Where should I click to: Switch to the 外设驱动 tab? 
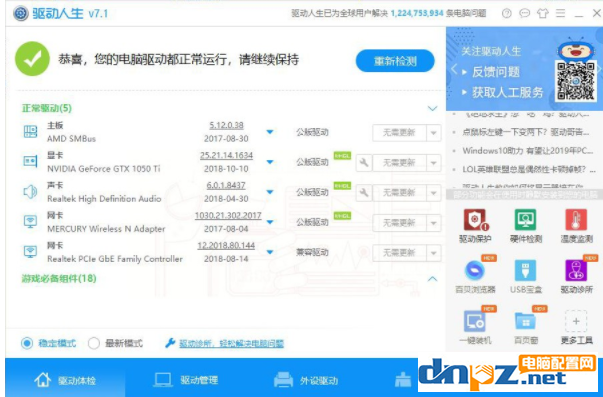pos(306,380)
